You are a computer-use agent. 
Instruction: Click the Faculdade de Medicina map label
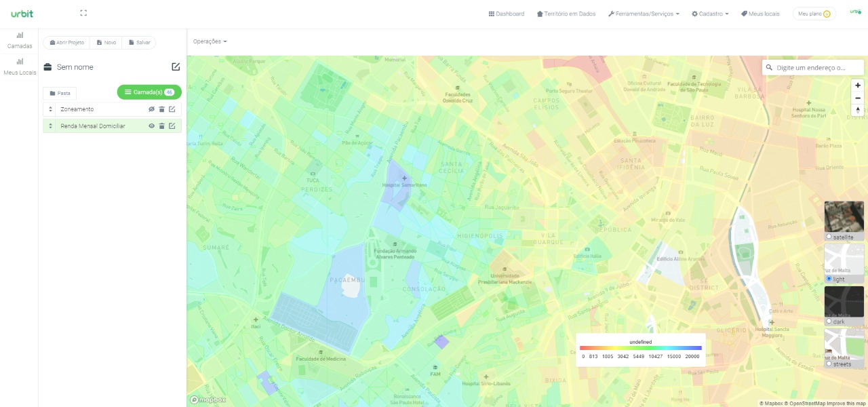[x=321, y=359]
